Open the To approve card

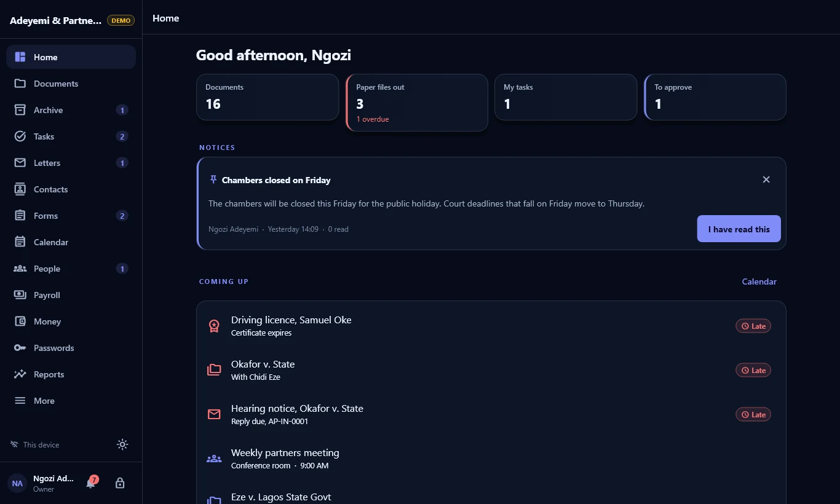coord(716,97)
